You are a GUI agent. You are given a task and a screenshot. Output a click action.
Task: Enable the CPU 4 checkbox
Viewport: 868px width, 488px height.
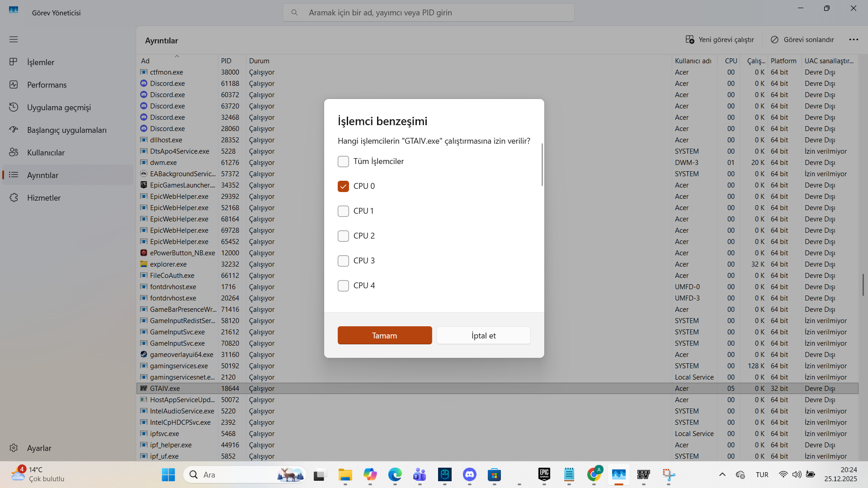343,286
